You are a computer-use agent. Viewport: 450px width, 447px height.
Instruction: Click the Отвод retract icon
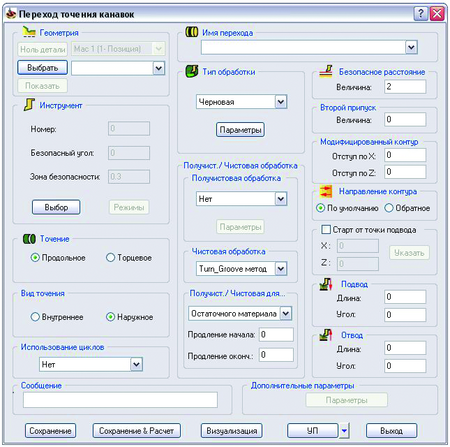click(x=326, y=335)
